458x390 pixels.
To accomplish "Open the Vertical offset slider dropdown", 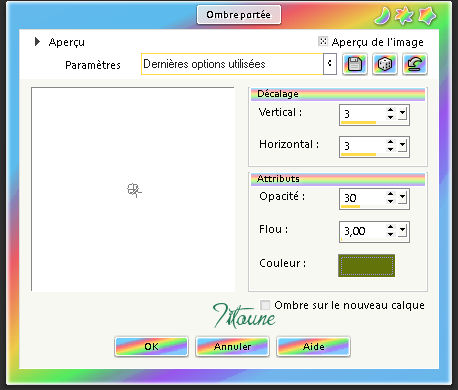I will (402, 113).
